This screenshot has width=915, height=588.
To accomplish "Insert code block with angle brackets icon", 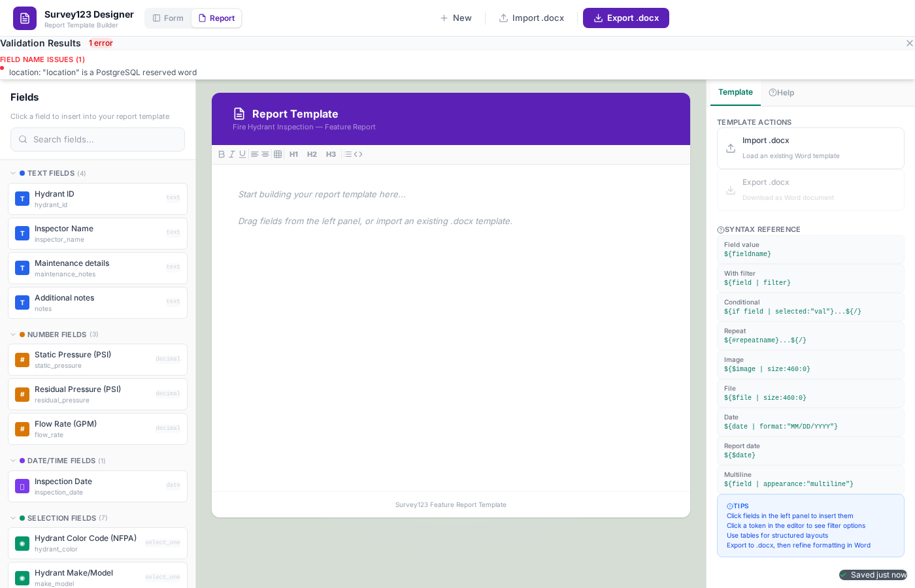I will point(358,154).
